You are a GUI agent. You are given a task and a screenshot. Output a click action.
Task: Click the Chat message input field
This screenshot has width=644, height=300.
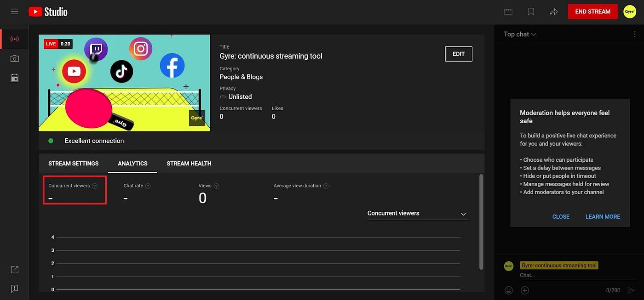tap(565, 276)
